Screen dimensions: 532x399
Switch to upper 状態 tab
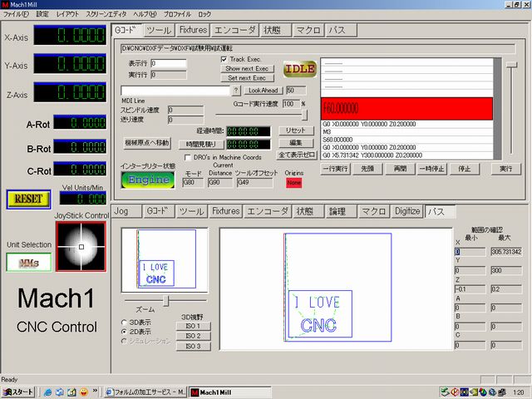coord(275,30)
